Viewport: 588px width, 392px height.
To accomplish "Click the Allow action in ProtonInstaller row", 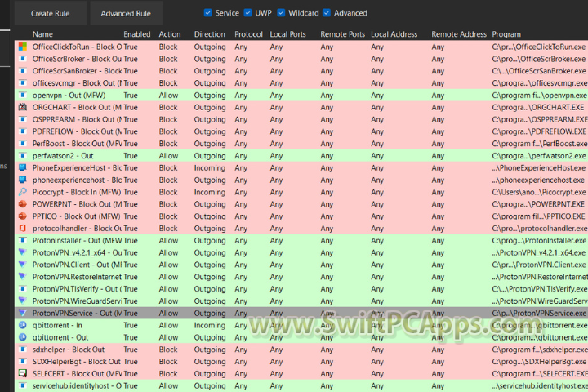I will point(168,240).
